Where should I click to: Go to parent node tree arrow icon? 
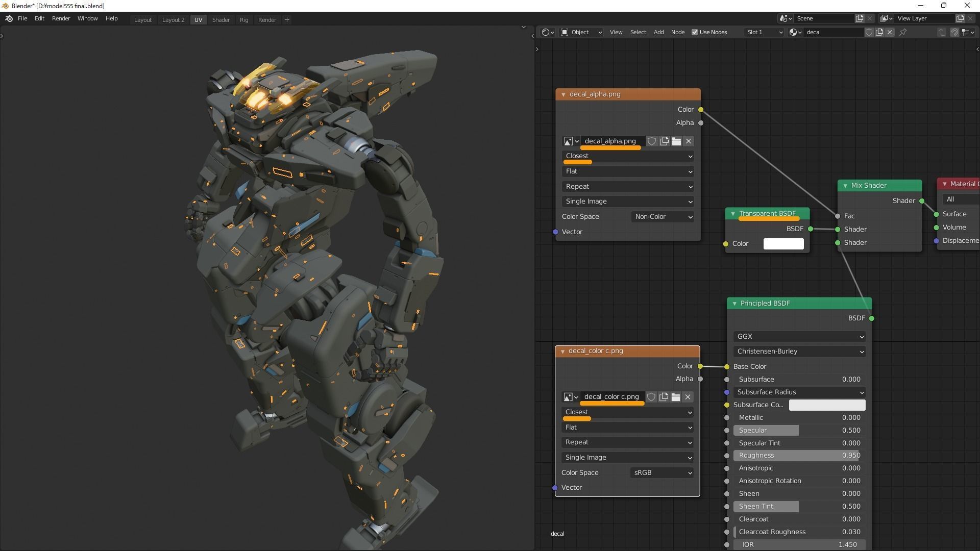[x=942, y=32]
